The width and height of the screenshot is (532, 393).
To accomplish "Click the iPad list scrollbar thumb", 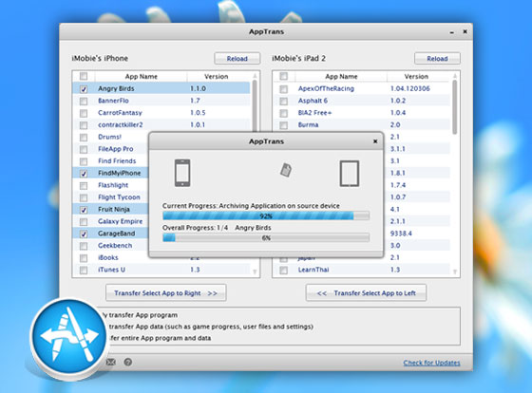I will [x=455, y=107].
